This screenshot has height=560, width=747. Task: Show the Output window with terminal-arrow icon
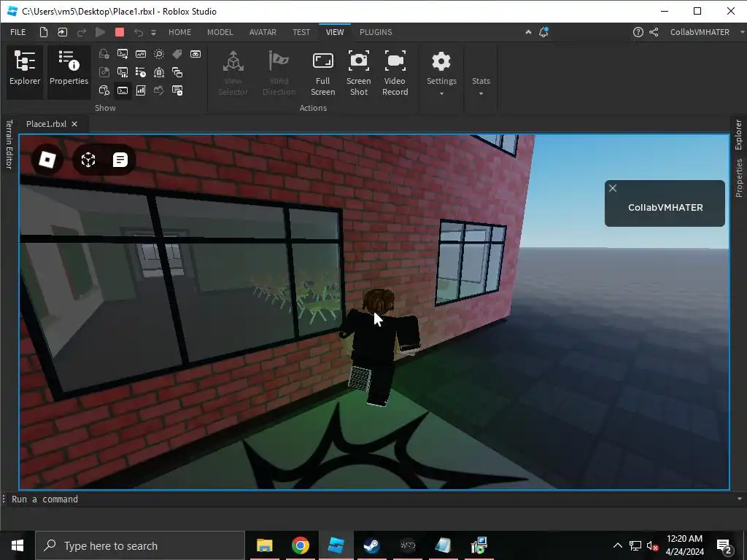(x=123, y=54)
